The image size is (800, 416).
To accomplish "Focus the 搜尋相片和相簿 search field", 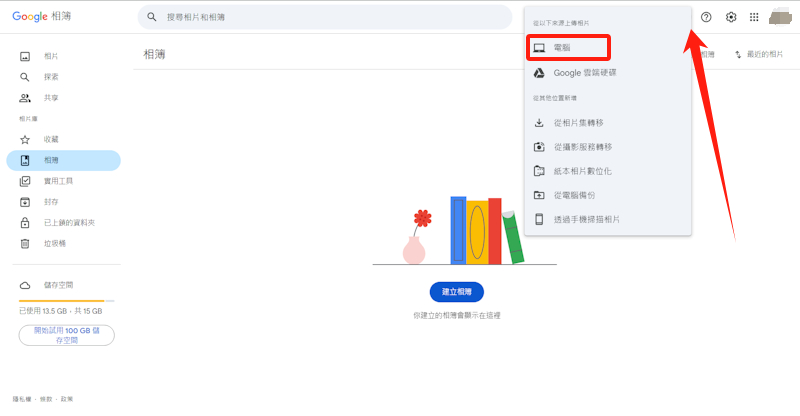I will (324, 17).
